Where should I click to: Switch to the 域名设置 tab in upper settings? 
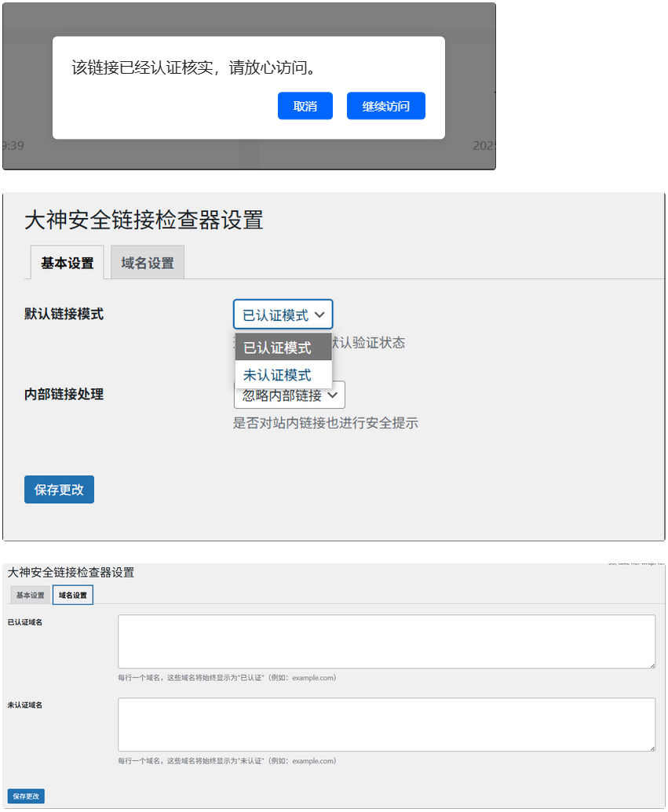pos(147,261)
